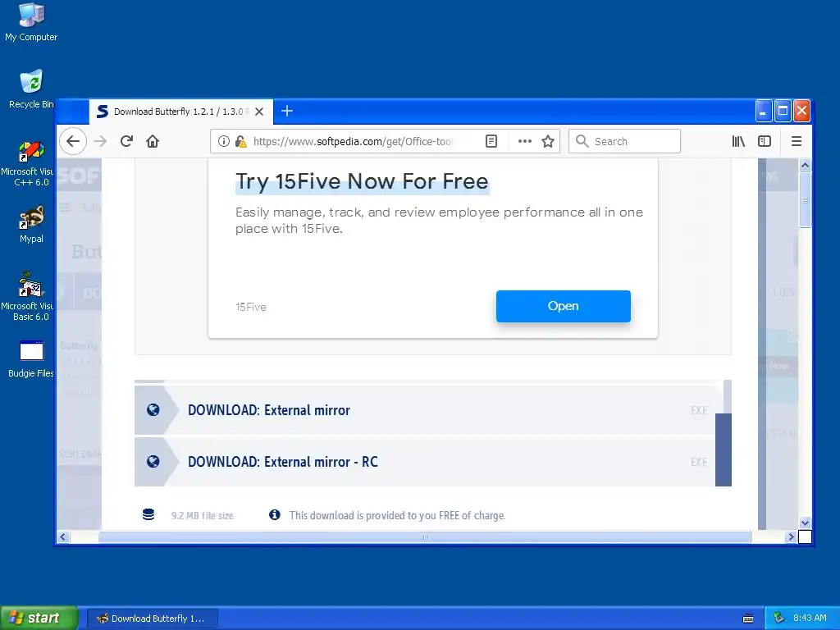The height and width of the screenshot is (630, 840).
Task: Bookmark this page with the star icon
Action: (547, 141)
